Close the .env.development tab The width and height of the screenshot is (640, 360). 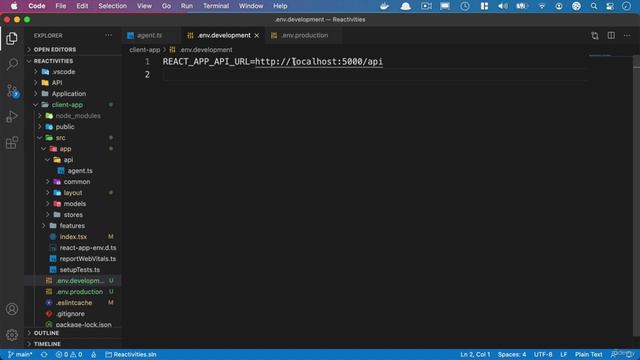257,36
